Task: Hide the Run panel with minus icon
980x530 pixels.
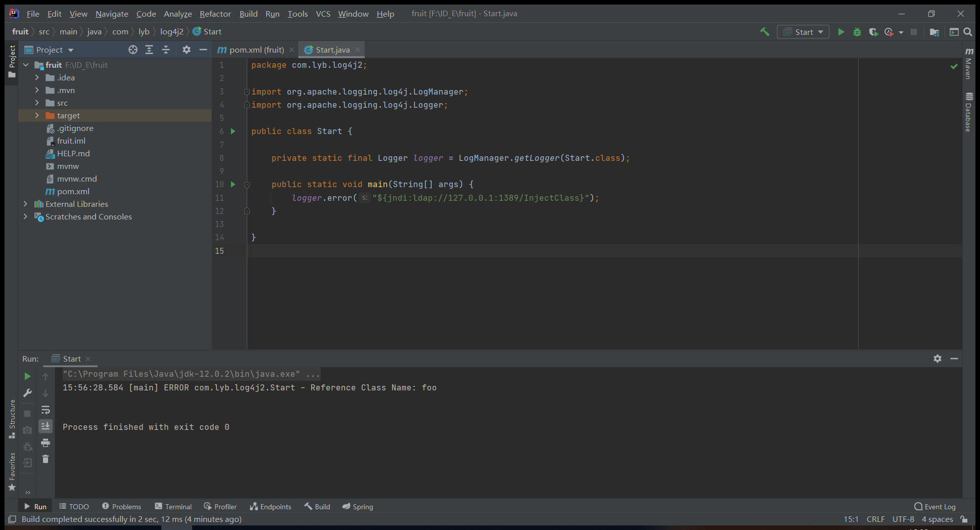Action: [954, 359]
